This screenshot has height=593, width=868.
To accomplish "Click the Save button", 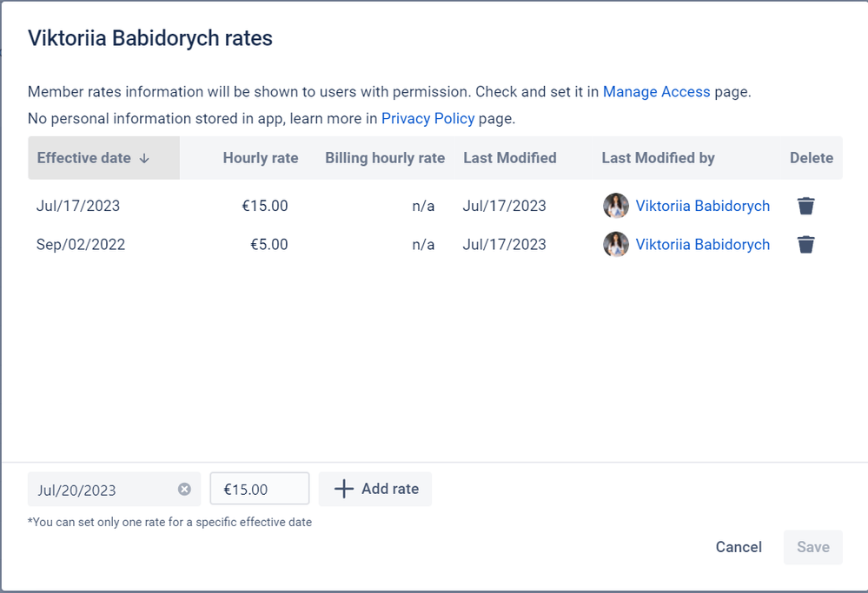I will pos(813,547).
